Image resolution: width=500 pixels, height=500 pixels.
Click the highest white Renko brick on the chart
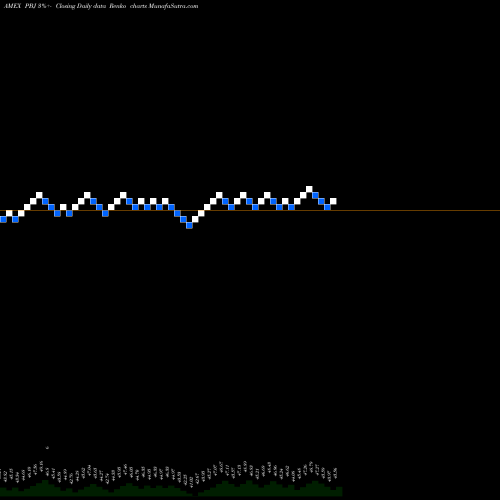click(309, 189)
